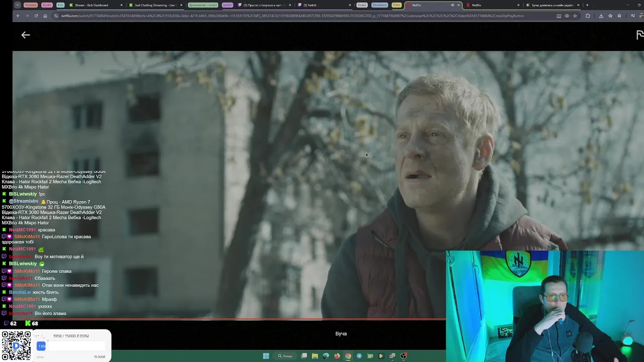Switch to Chrome on the taskbar
The image size is (644, 362).
348,356
